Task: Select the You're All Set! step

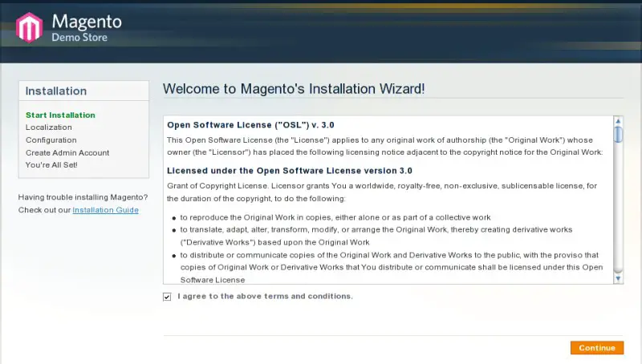Action: coord(51,165)
